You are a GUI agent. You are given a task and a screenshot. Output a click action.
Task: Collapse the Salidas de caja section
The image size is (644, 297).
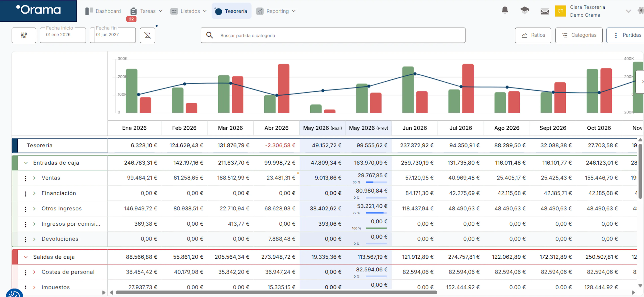pos(26,257)
